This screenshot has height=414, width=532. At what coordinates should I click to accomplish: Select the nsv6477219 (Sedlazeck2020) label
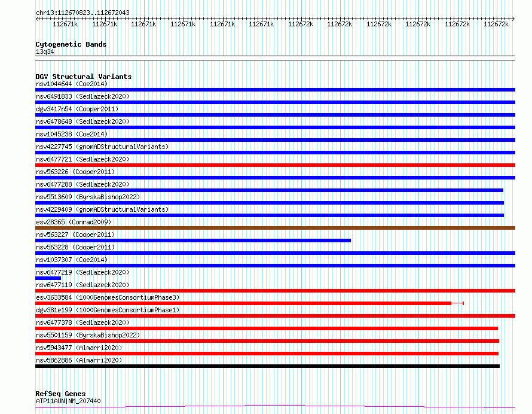[82, 272]
